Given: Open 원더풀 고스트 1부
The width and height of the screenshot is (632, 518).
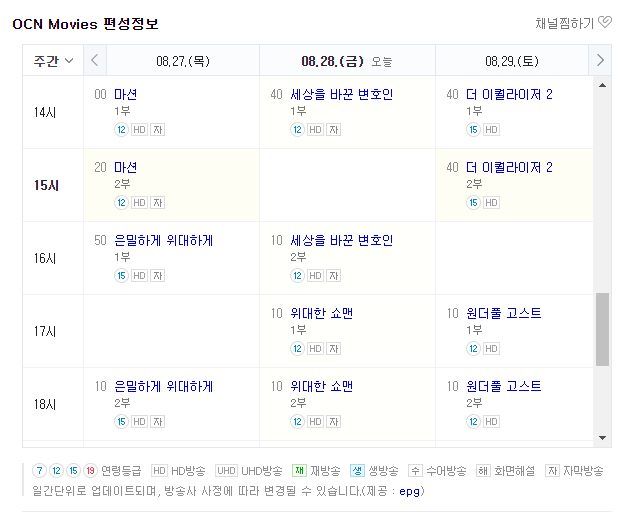Looking at the screenshot, I should (x=503, y=313).
